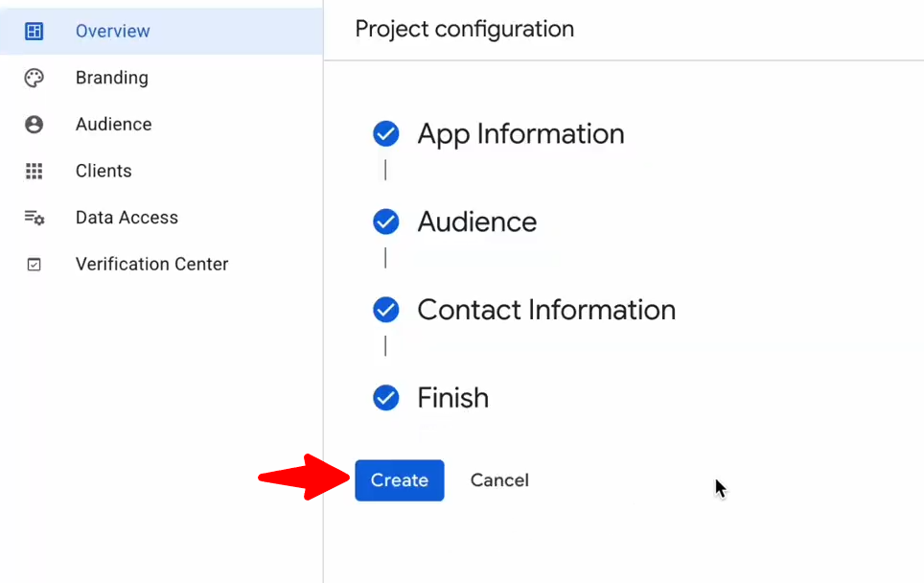Click the Finish step checkmark circle
This screenshot has width=924, height=583.
pos(385,397)
